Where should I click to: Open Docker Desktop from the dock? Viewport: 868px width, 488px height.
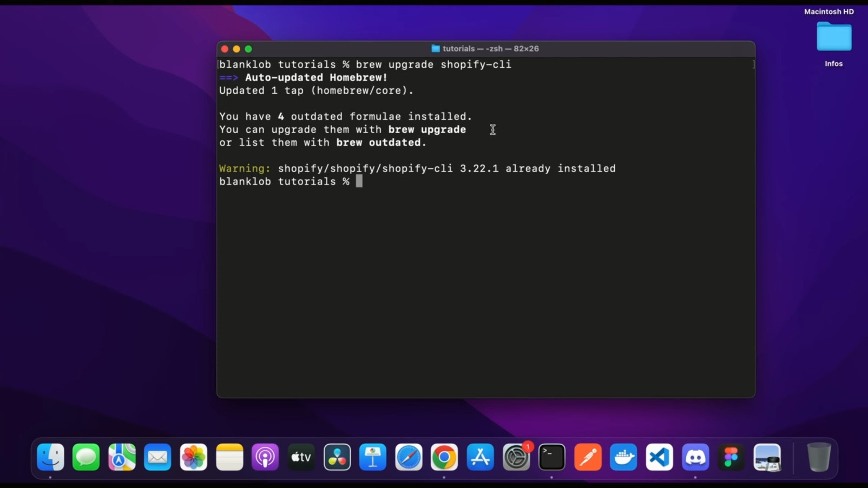coord(623,457)
